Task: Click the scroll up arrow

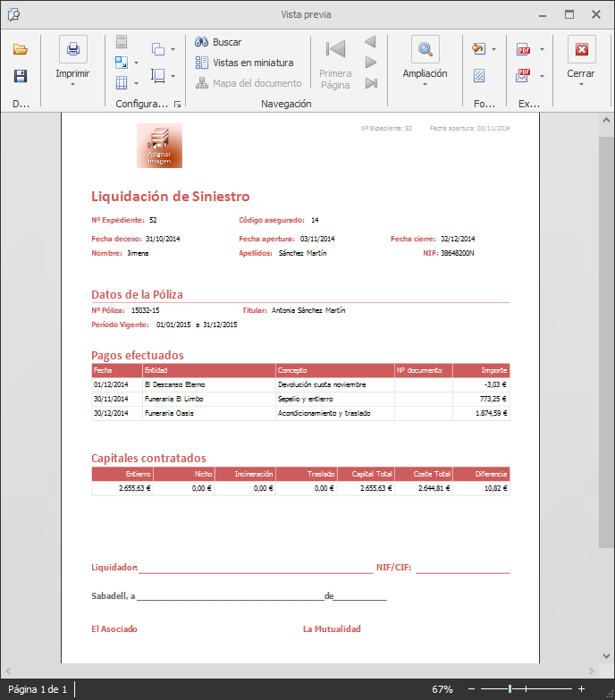Action: pyautogui.click(x=606, y=120)
